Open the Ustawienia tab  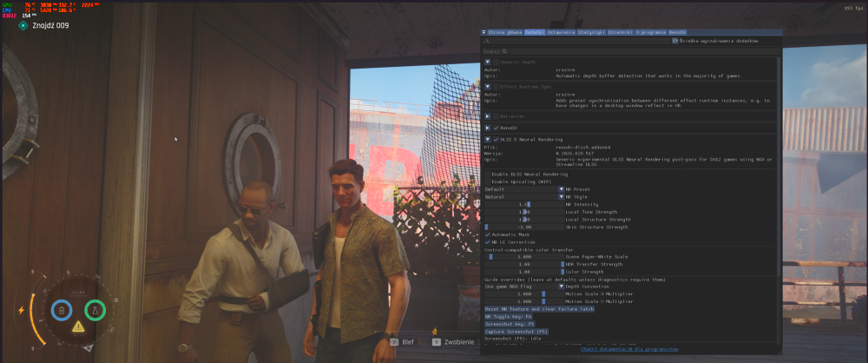pos(562,33)
